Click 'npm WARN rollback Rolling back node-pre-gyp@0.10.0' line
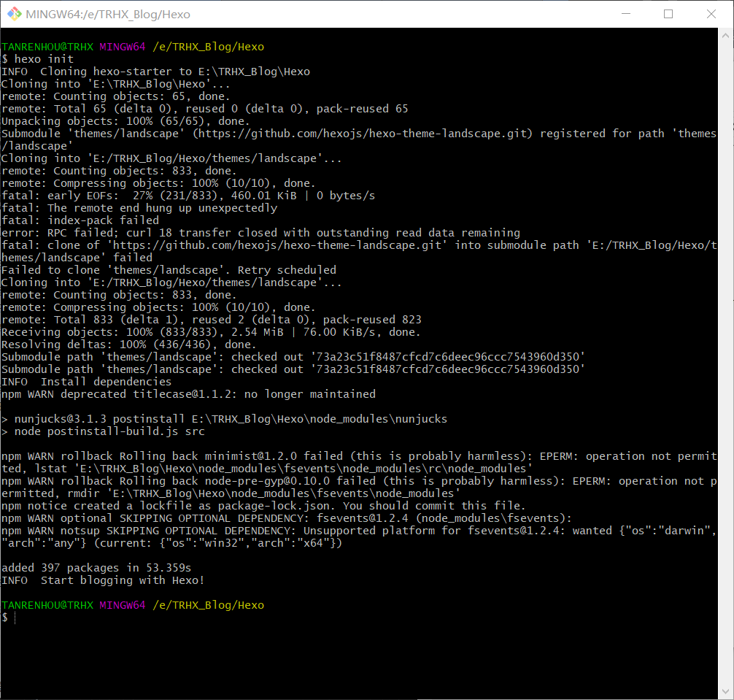This screenshot has width=734, height=700. (359, 487)
